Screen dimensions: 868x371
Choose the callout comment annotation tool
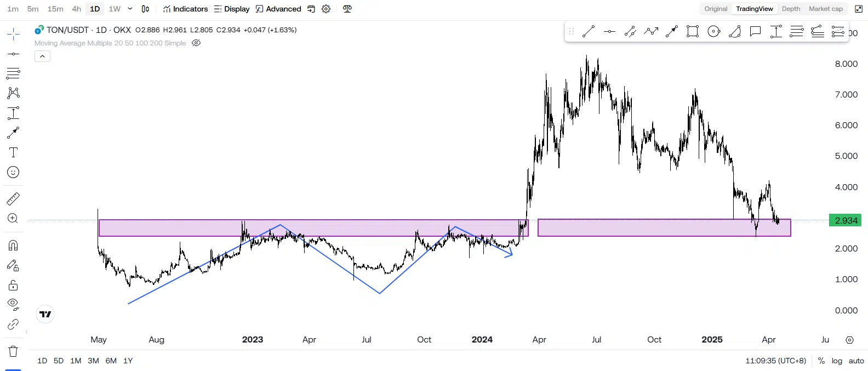click(x=755, y=32)
